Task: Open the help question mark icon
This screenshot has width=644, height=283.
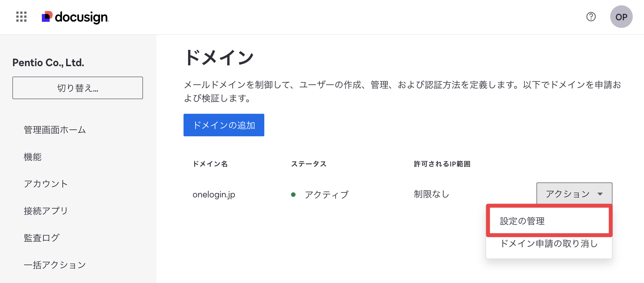Action: click(x=591, y=17)
